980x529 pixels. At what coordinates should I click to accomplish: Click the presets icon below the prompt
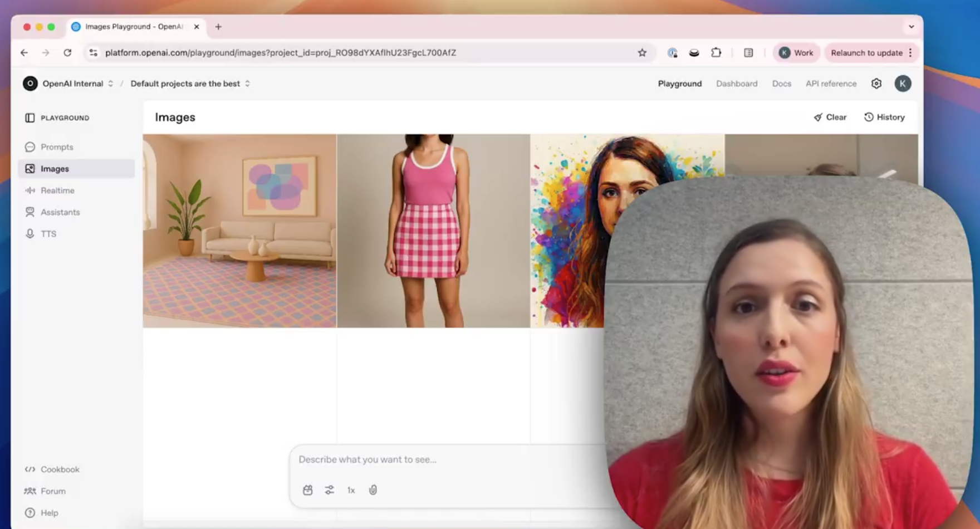pyautogui.click(x=307, y=490)
